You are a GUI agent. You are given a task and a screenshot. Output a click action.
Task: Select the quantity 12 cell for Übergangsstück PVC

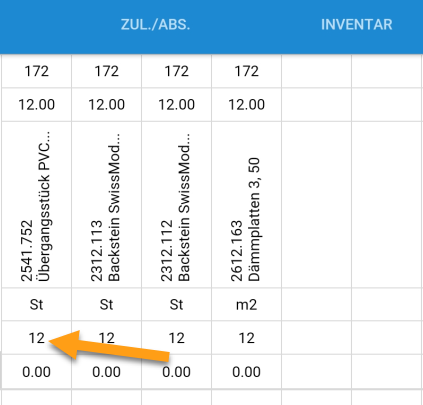36,338
